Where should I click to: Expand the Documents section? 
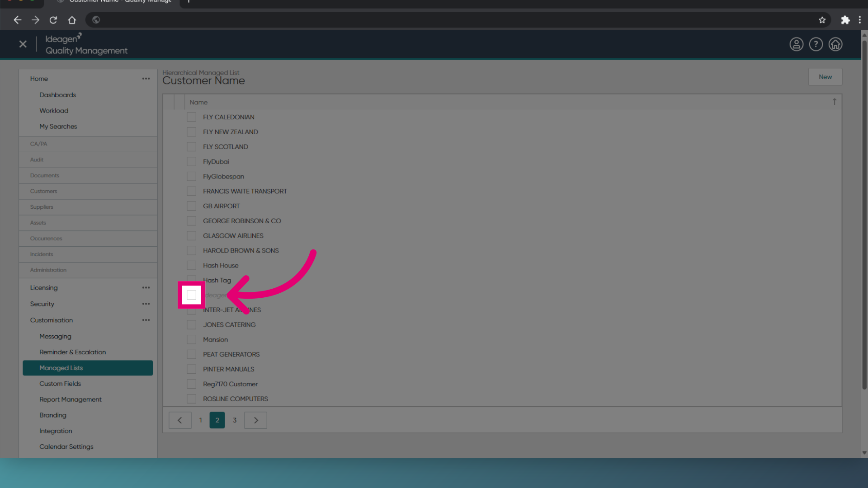(88, 176)
